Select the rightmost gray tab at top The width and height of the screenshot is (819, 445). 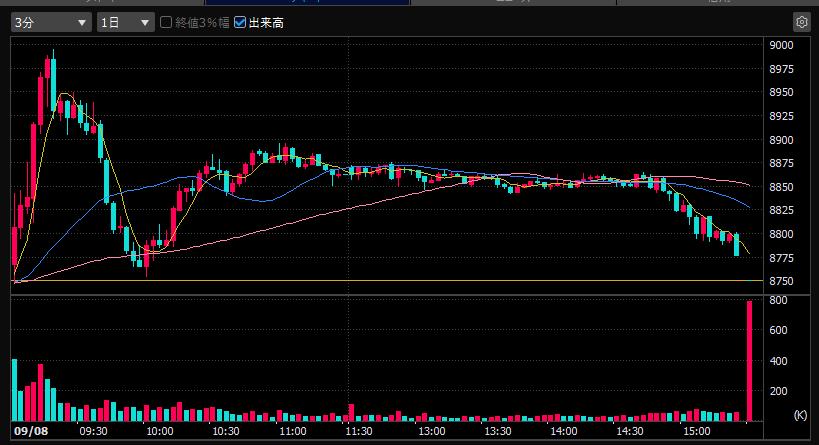[x=718, y=2]
